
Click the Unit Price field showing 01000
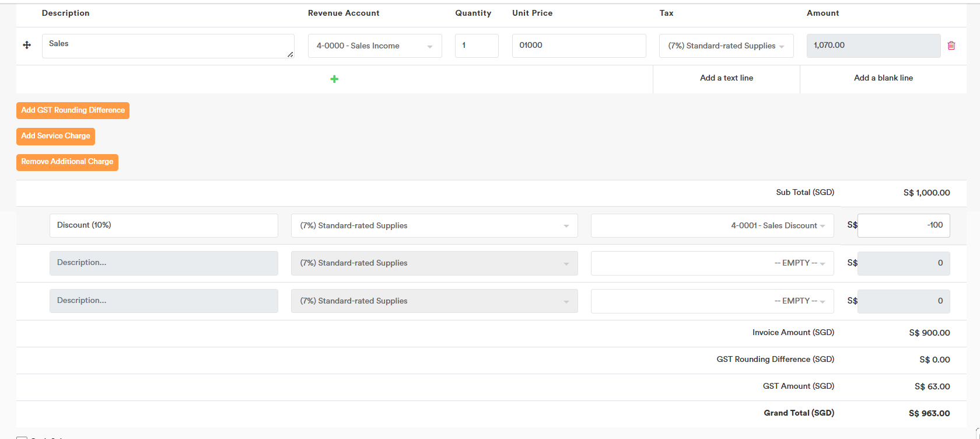[579, 46]
